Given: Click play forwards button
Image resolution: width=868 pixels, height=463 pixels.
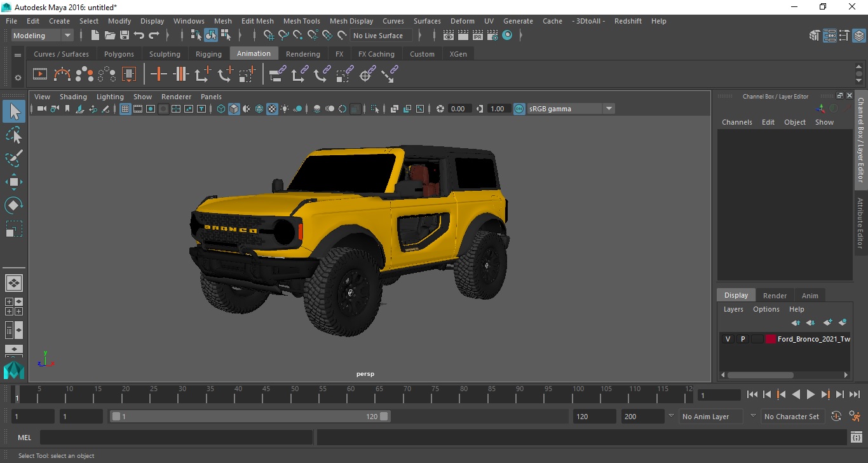Looking at the screenshot, I should point(811,394).
